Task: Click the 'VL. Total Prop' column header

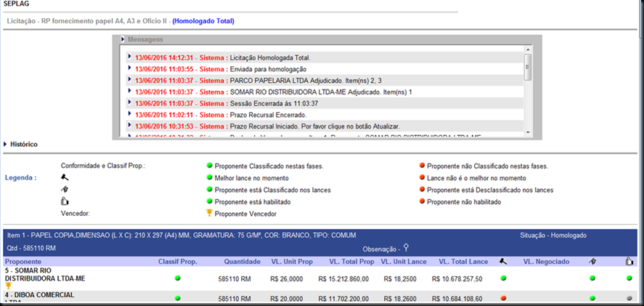Action: click(x=351, y=262)
